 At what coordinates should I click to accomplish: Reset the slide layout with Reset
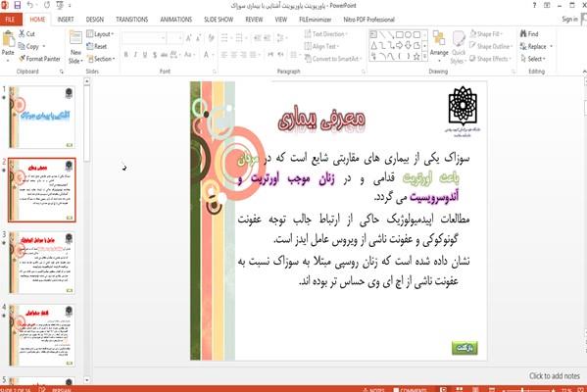[x=97, y=46]
